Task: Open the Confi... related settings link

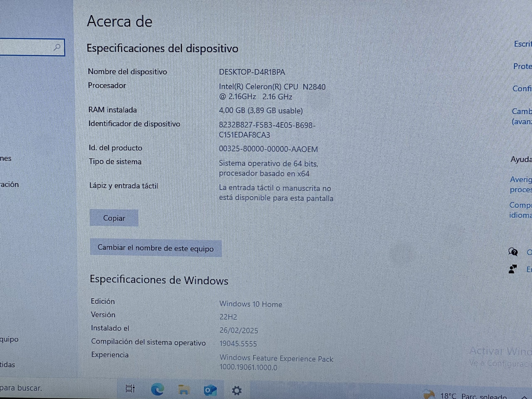Action: pyautogui.click(x=522, y=89)
